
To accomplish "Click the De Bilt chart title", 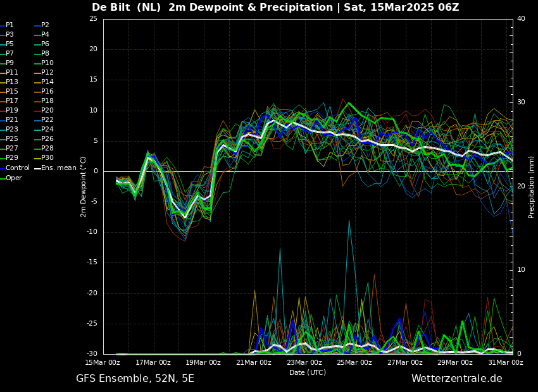I will [x=275, y=8].
